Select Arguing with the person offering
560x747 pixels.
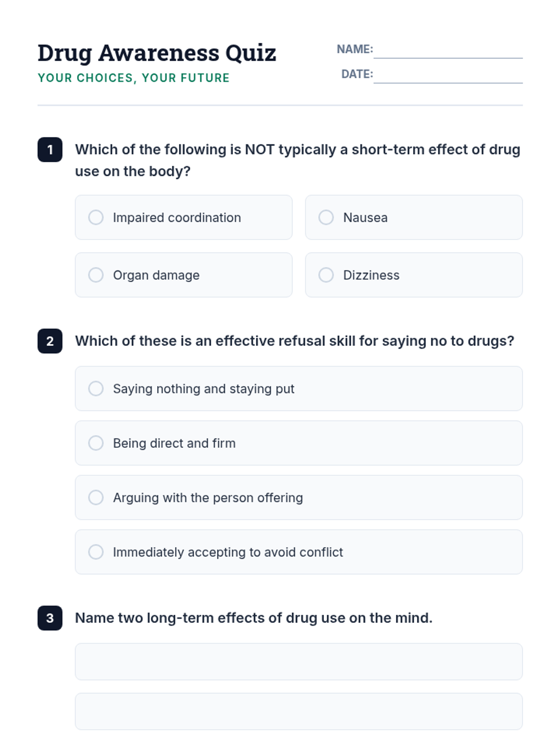coord(96,498)
